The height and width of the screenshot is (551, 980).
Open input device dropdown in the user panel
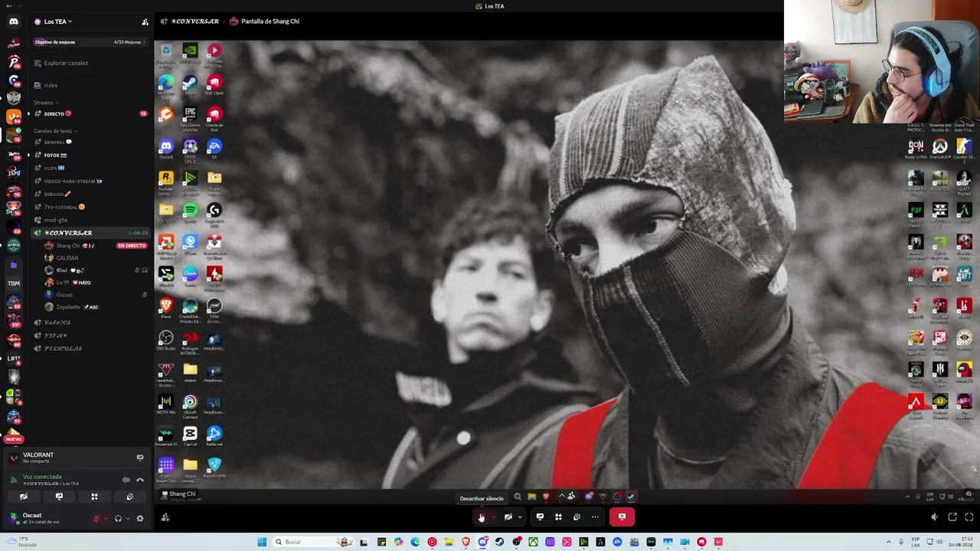click(x=106, y=518)
